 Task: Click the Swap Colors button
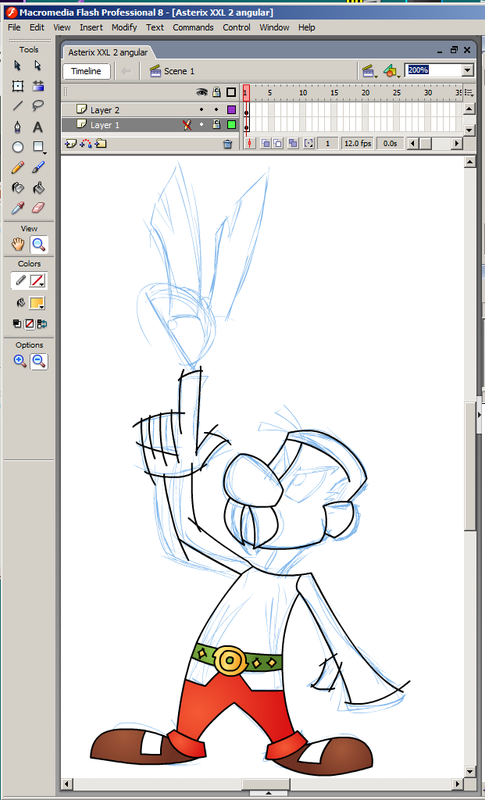42,324
